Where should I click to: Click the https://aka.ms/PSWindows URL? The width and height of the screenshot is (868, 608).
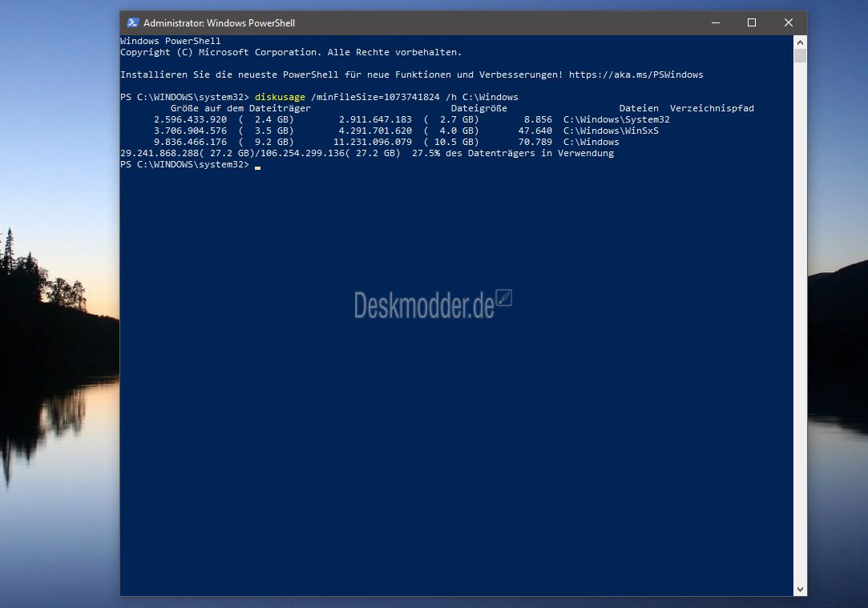click(x=636, y=74)
